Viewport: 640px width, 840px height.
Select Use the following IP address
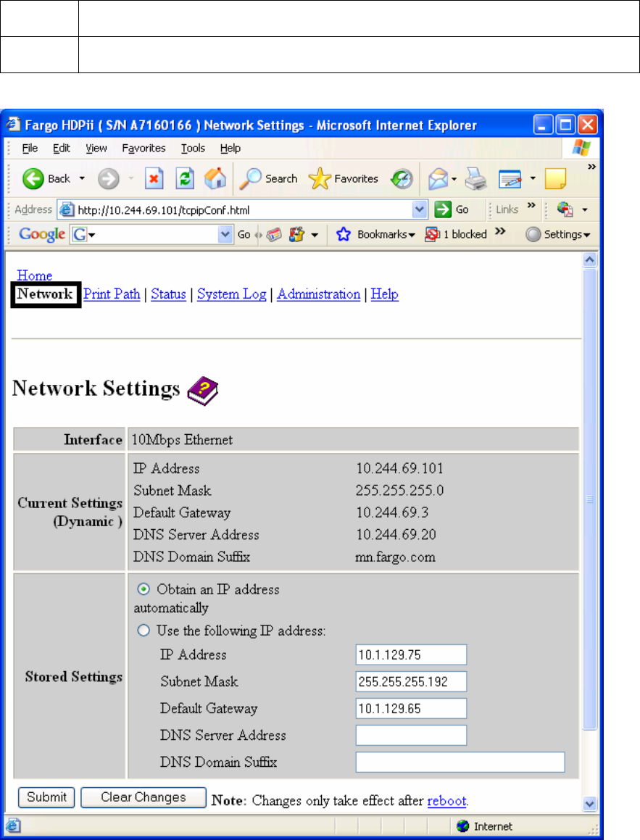(144, 631)
